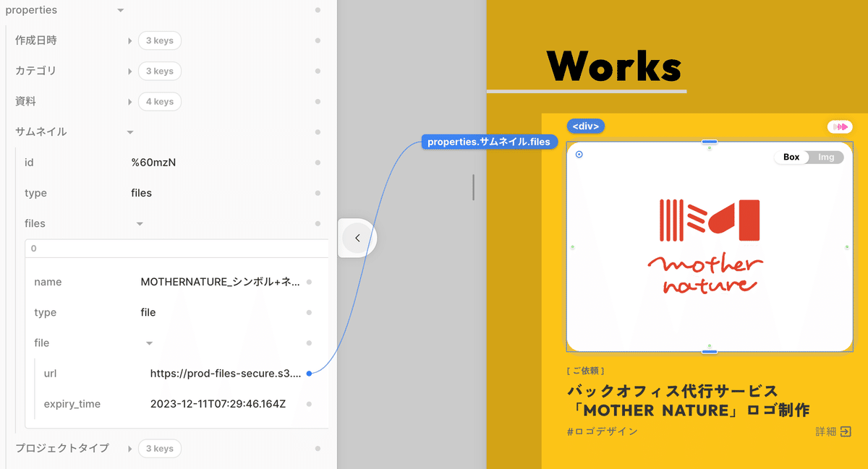The width and height of the screenshot is (868, 469).
Task: Click the vertical divider handle between the panels
Action: [474, 187]
